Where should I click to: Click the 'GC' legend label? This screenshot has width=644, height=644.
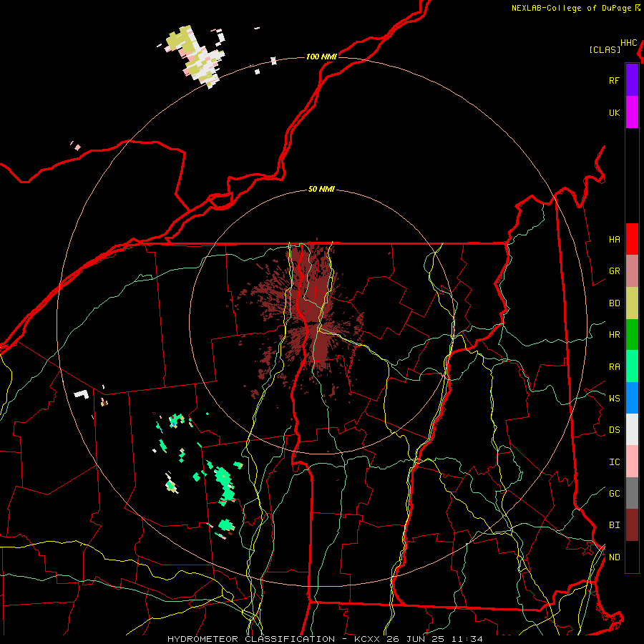(x=614, y=493)
